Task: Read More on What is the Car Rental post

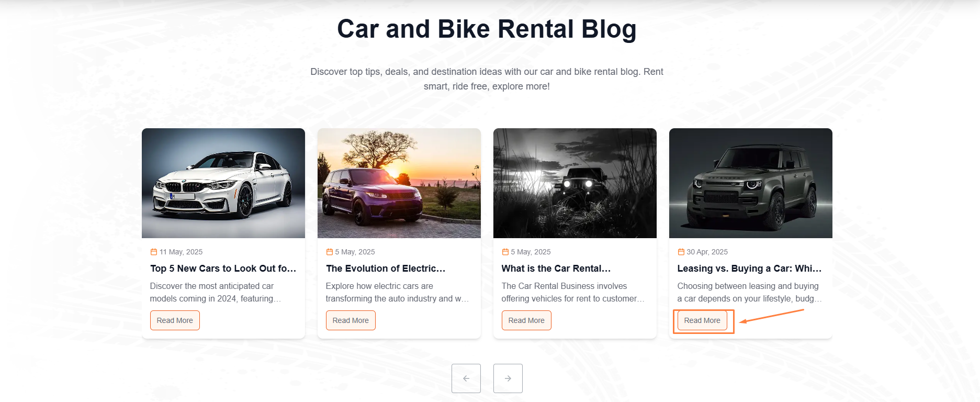Action: pos(526,320)
